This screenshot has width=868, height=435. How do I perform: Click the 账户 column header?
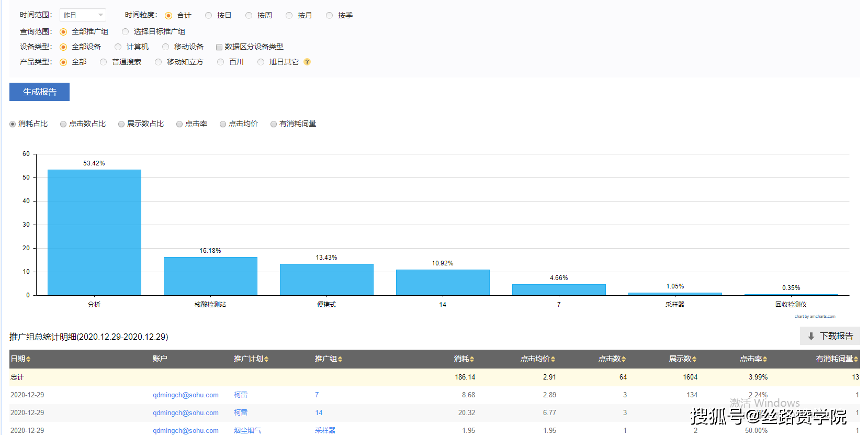160,359
